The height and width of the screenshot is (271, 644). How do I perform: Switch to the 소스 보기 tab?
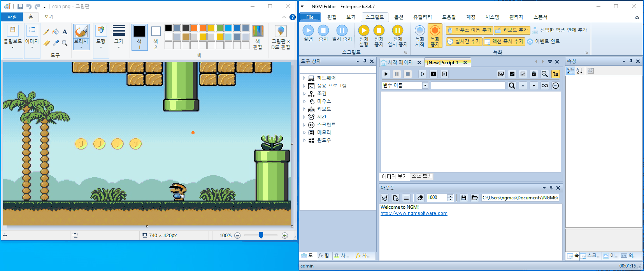pos(422,176)
